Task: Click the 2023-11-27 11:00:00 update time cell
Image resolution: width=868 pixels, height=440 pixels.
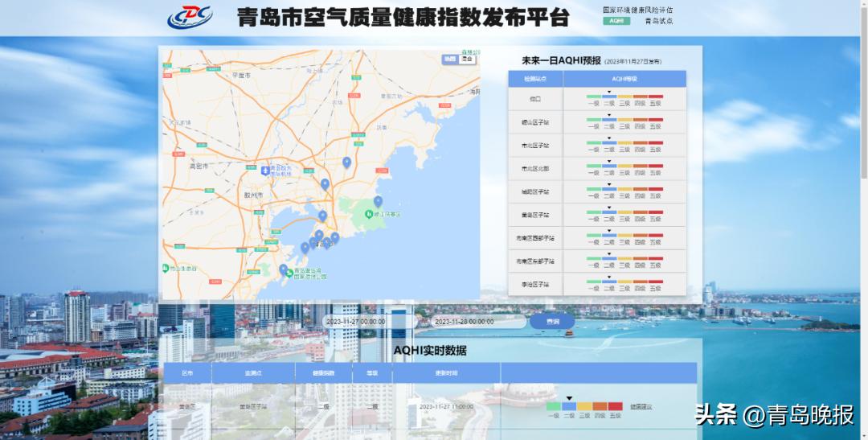Action: [x=446, y=407]
